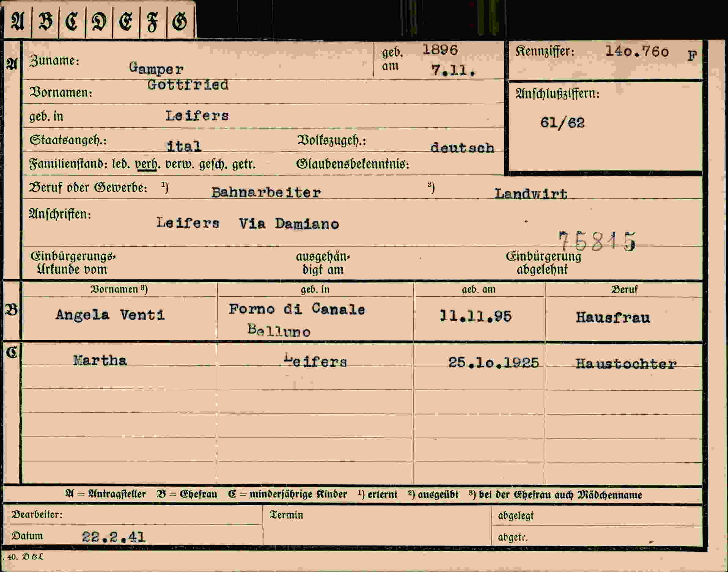Click the index tab letter B
Screen dimensions: 728x572
(x=46, y=21)
